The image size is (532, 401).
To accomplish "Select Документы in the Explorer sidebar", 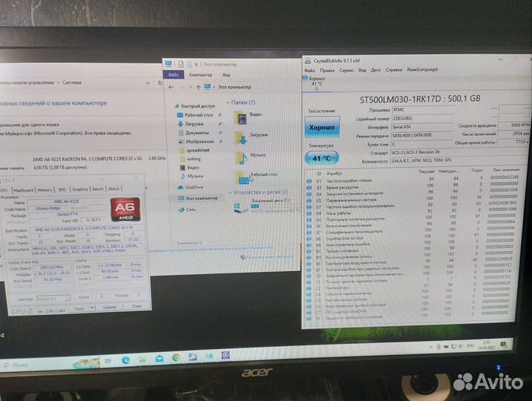I will (194, 133).
